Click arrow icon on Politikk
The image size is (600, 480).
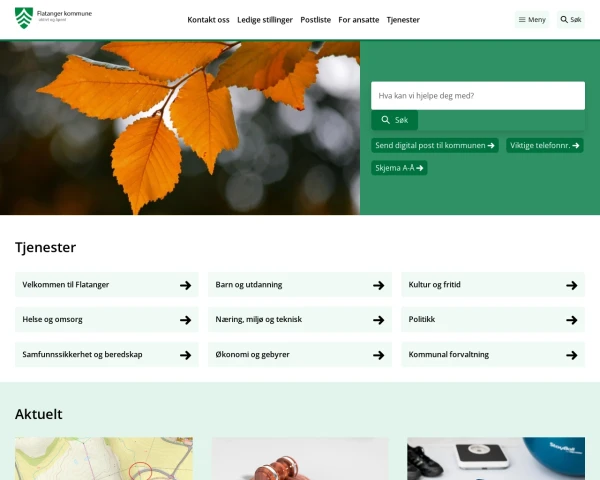pos(572,320)
